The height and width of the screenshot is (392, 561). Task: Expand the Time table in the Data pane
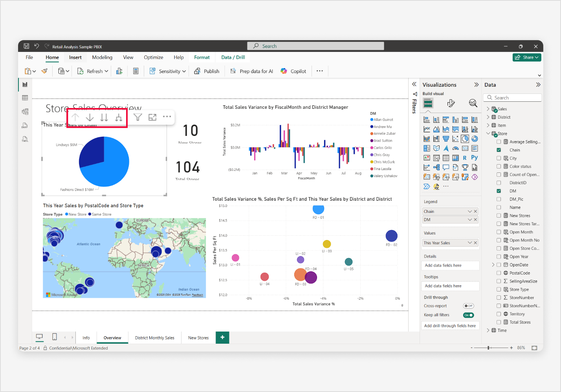tap(487, 330)
